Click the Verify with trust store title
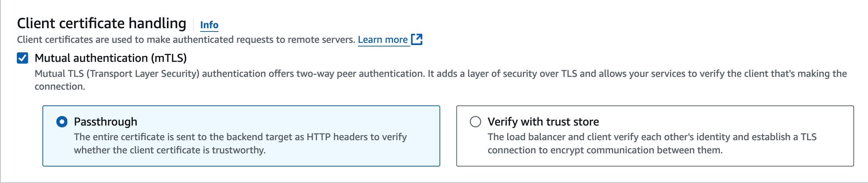This screenshot has height=183, width=868. tap(543, 122)
